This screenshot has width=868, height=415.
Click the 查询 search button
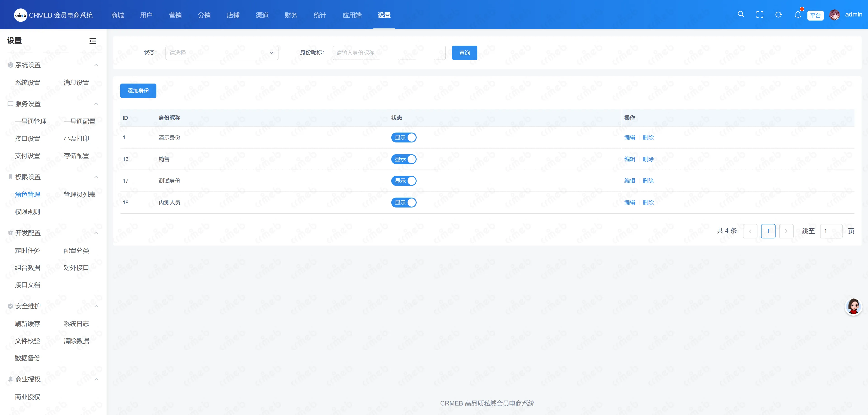click(465, 53)
